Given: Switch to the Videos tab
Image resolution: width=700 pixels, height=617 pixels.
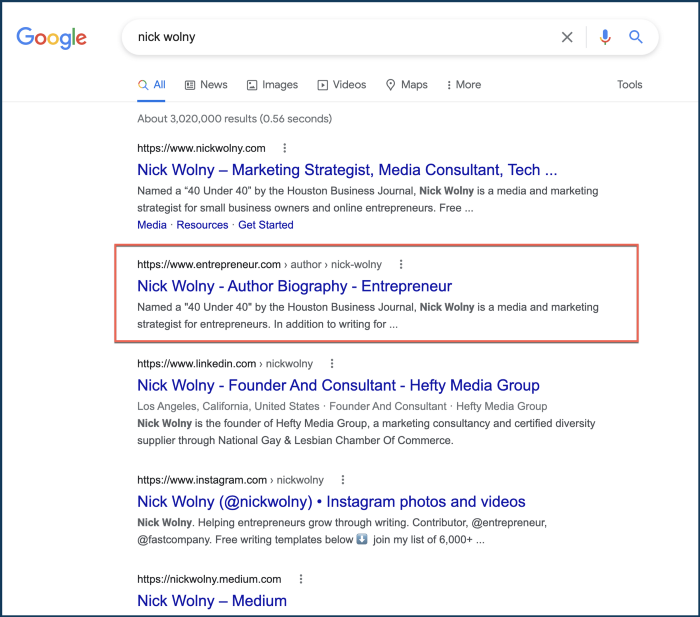Looking at the screenshot, I should pos(342,85).
